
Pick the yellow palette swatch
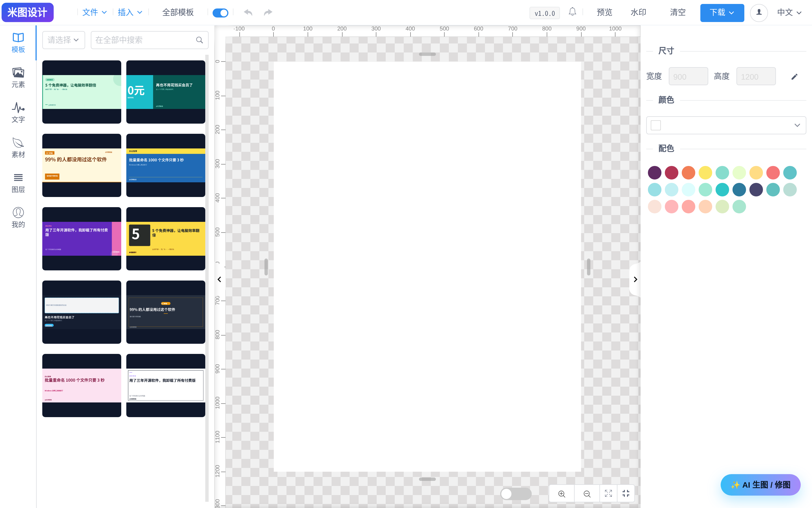coord(705,173)
